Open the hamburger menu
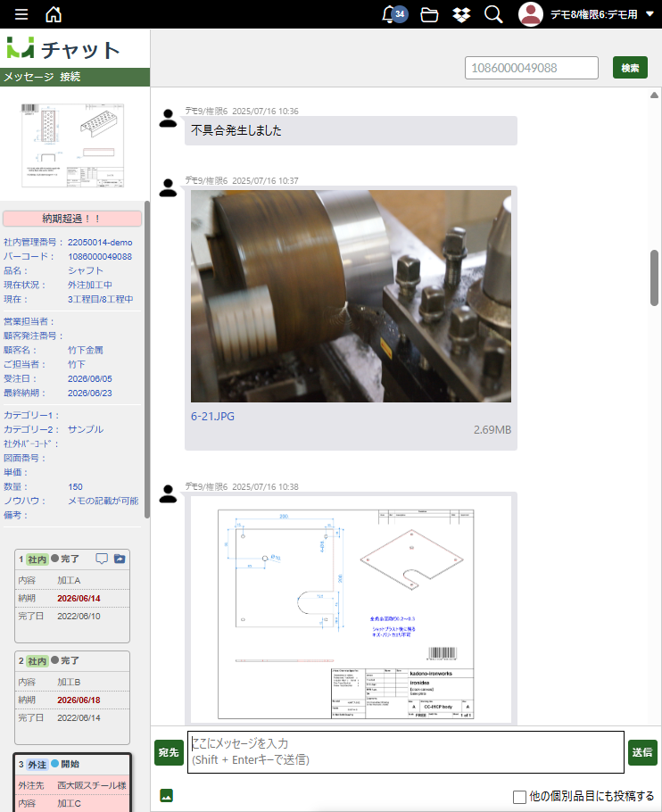 (x=21, y=14)
